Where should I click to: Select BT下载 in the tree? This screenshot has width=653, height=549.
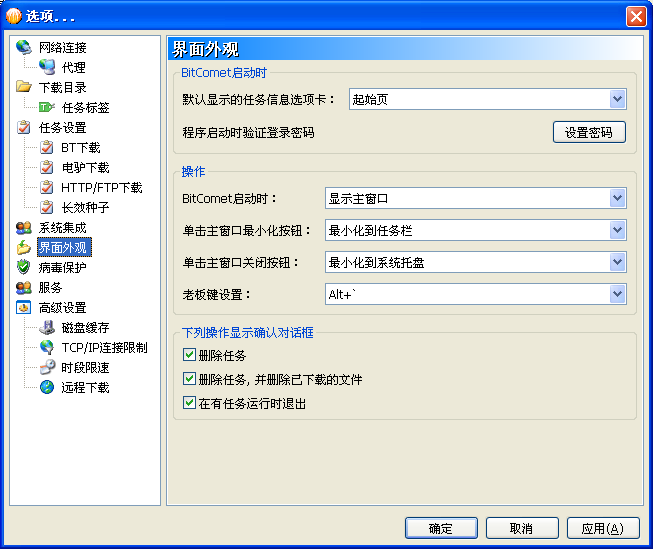pos(81,147)
